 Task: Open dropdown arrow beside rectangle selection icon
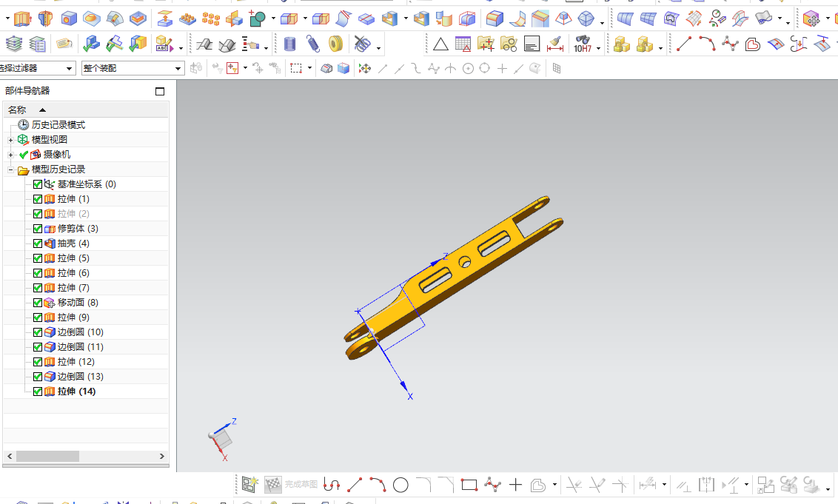[309, 68]
